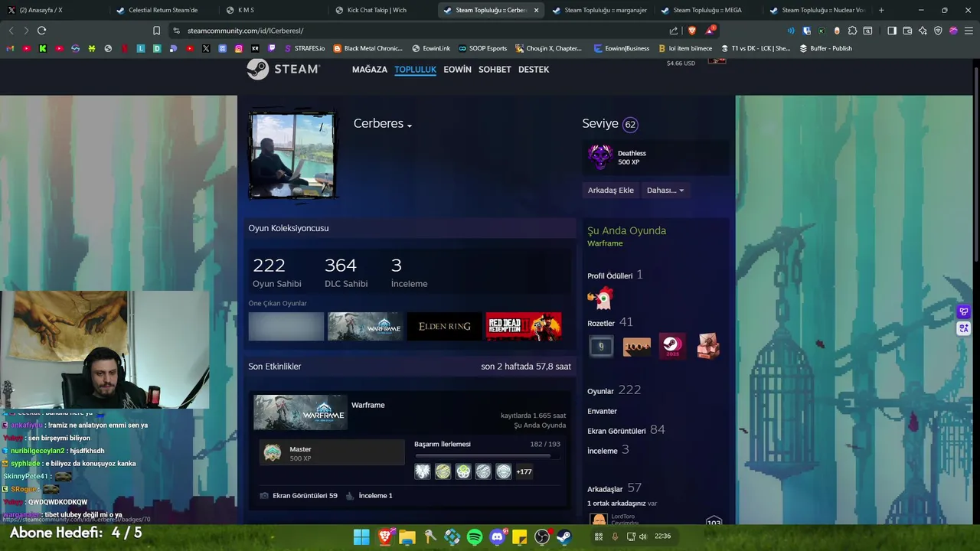The width and height of the screenshot is (980, 551).
Task: Click the Steam logo in the page header
Action: (x=283, y=69)
